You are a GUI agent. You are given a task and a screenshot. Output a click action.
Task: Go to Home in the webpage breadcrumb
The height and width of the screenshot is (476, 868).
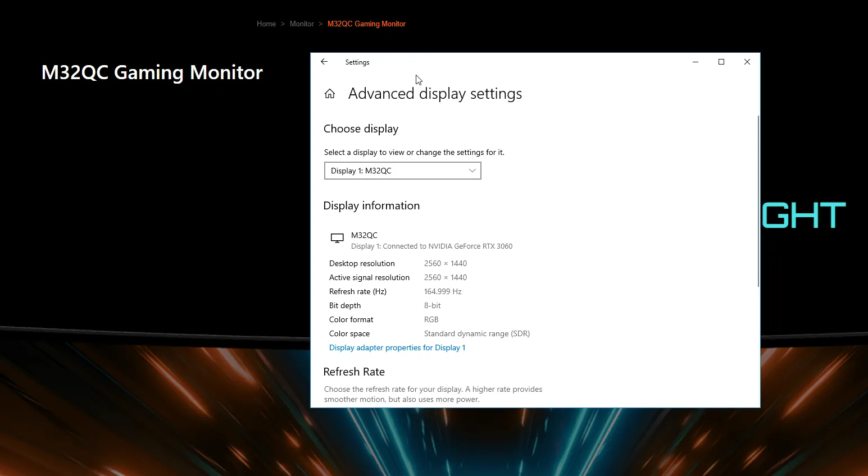(266, 24)
